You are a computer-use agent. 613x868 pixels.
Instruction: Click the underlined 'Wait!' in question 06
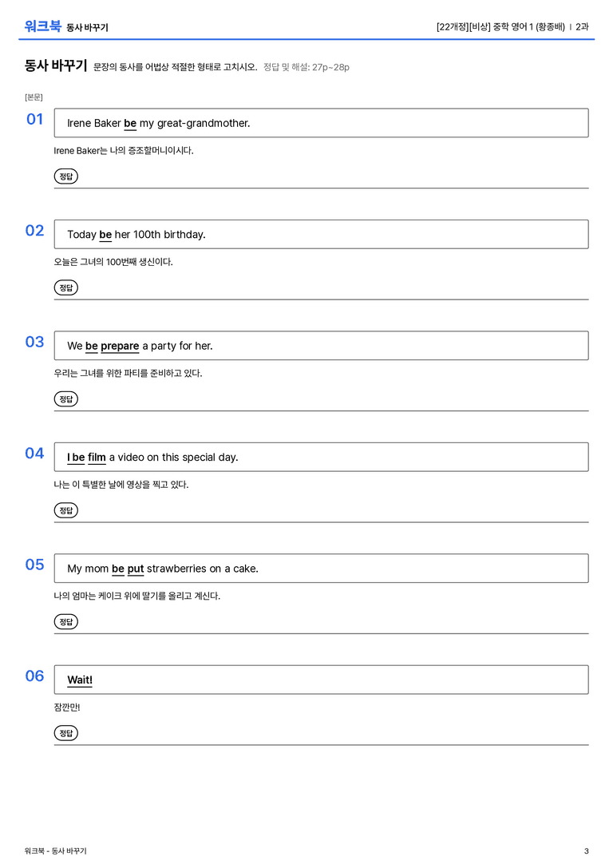click(80, 680)
